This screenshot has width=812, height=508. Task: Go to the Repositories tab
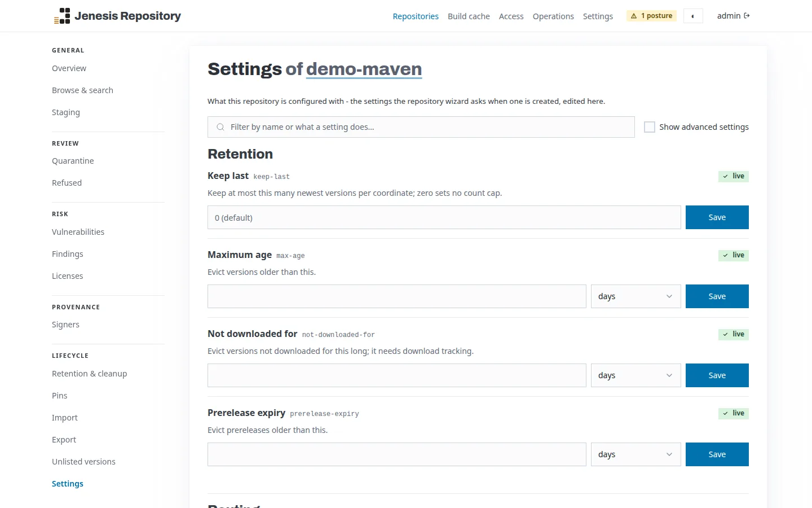coord(416,16)
